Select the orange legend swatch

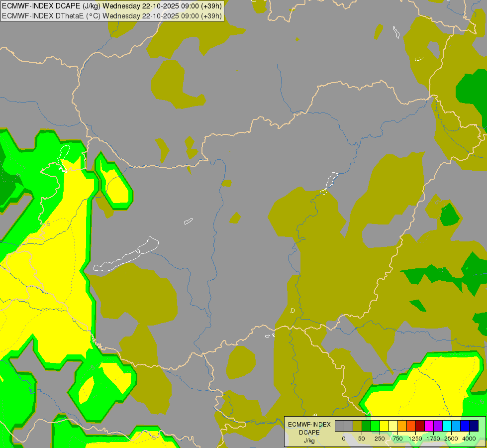point(402,426)
